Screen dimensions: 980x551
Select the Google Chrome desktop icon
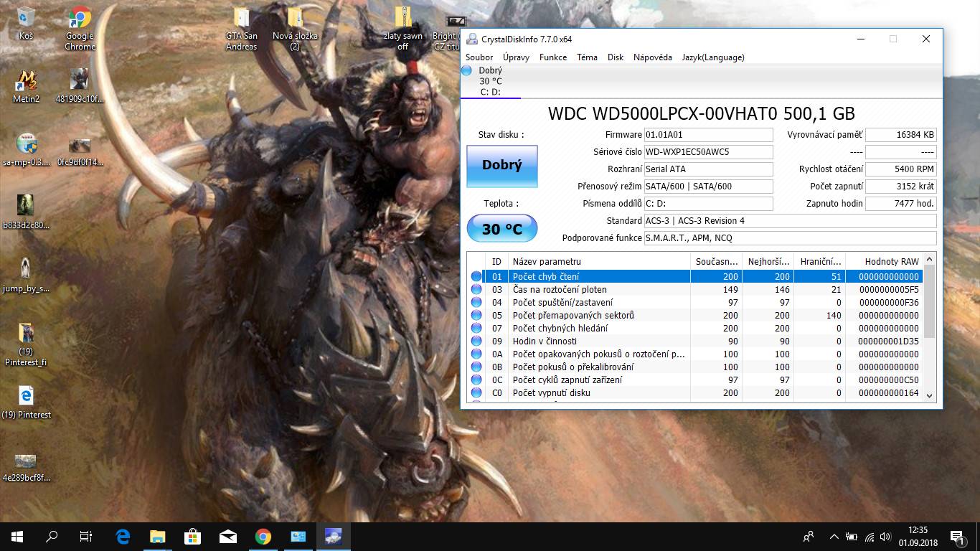[80, 29]
